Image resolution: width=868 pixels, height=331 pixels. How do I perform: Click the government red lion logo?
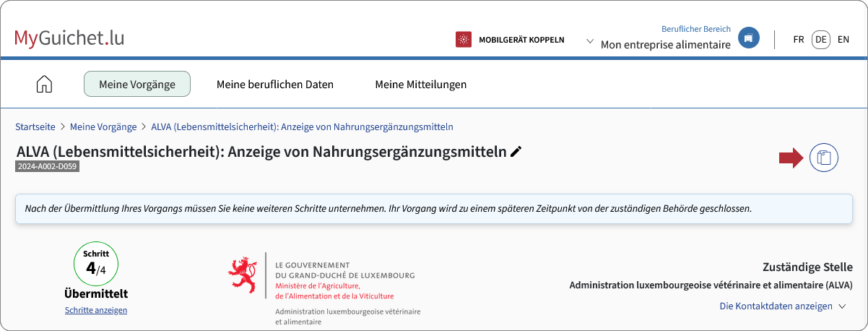pyautogui.click(x=243, y=275)
